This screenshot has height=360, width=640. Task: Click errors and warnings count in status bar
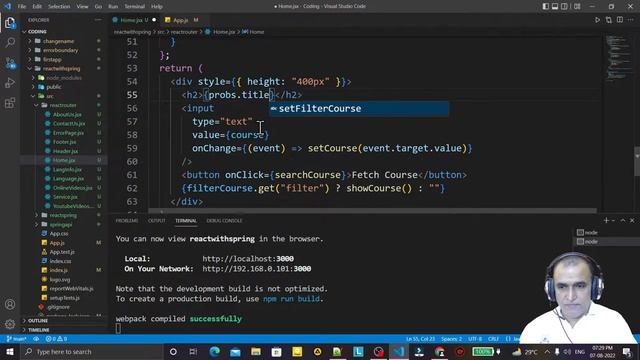pos(56,339)
